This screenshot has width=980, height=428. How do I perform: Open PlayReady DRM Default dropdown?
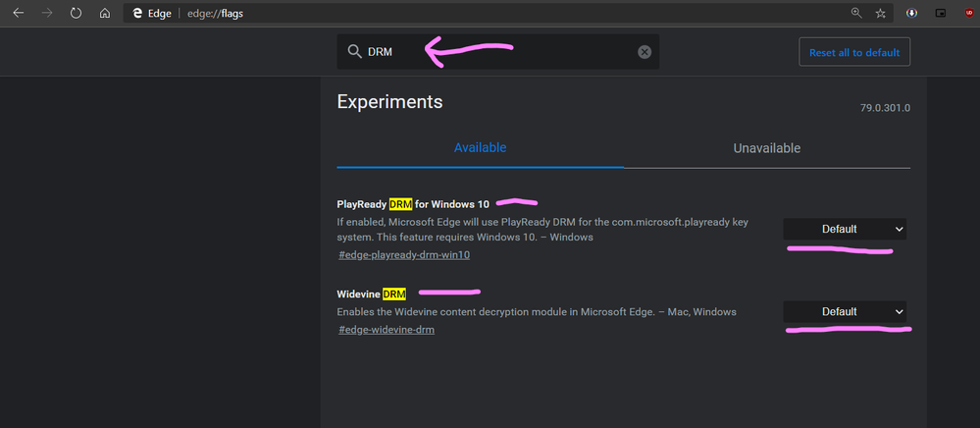click(845, 229)
